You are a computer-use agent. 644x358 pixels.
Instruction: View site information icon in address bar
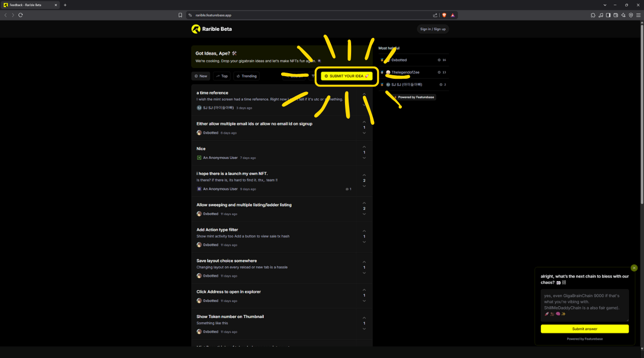(x=190, y=15)
